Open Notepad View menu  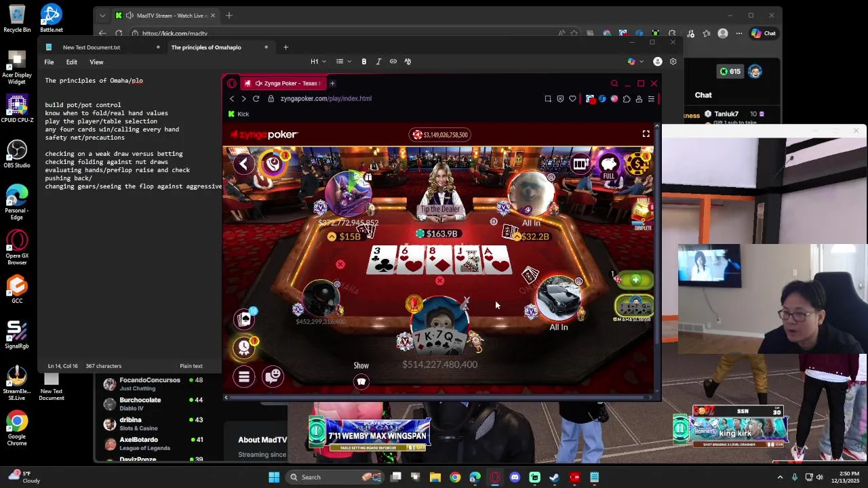pyautogui.click(x=96, y=62)
